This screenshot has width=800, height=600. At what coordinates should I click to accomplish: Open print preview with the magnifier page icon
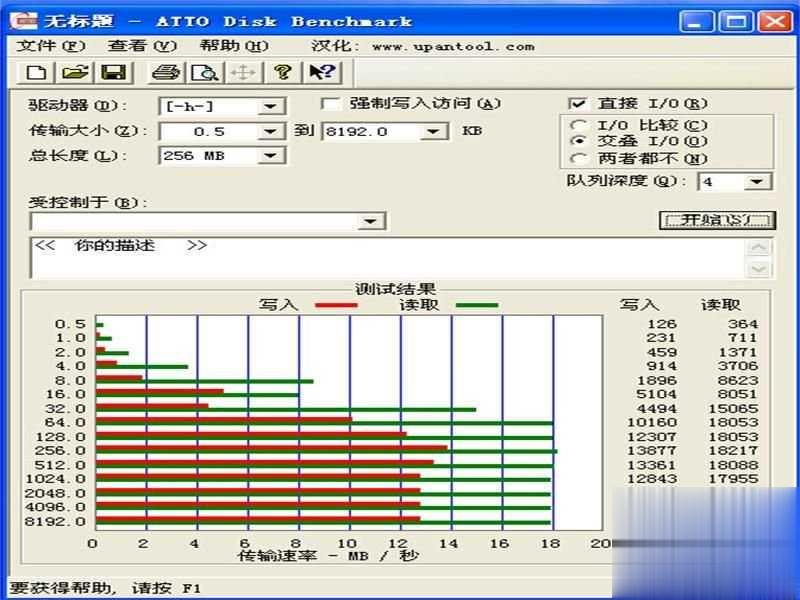(x=205, y=72)
